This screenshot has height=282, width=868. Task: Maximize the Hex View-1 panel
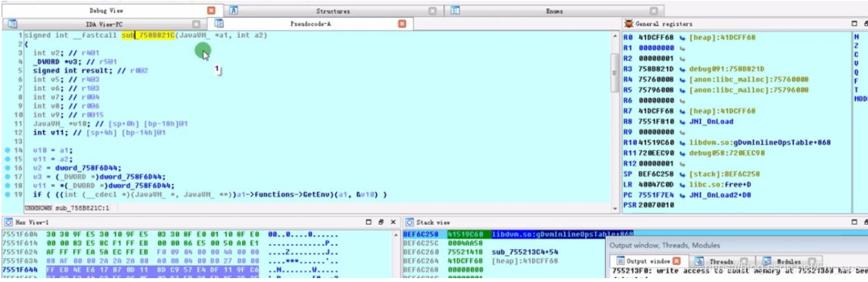368,222
